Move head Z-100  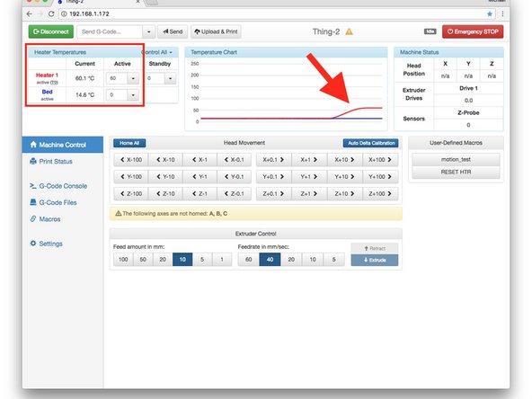131,194
